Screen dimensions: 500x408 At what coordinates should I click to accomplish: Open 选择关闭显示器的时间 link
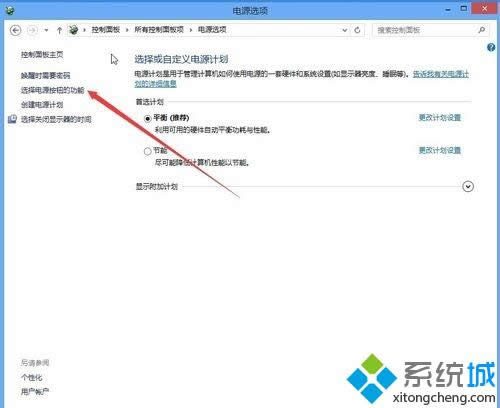(56, 119)
